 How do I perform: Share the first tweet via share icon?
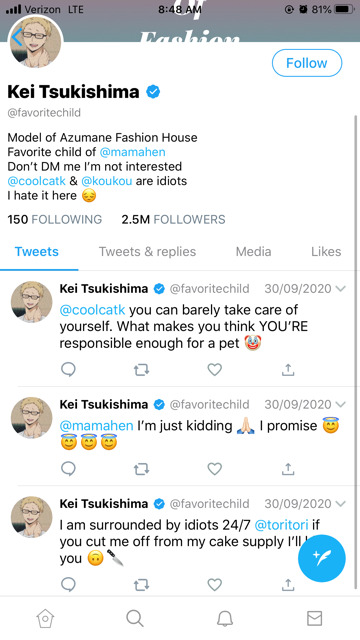pos(288,370)
